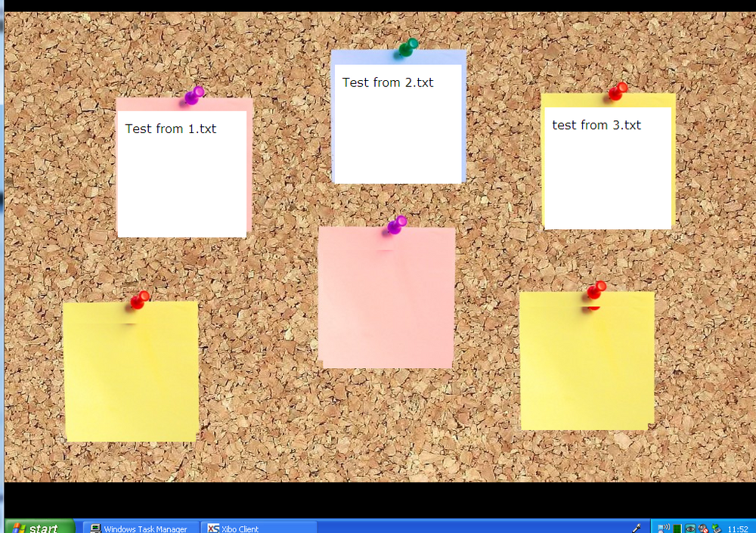756x533 pixels.
Task: Click the green pushpin on the 2.txt note
Action: click(408, 48)
